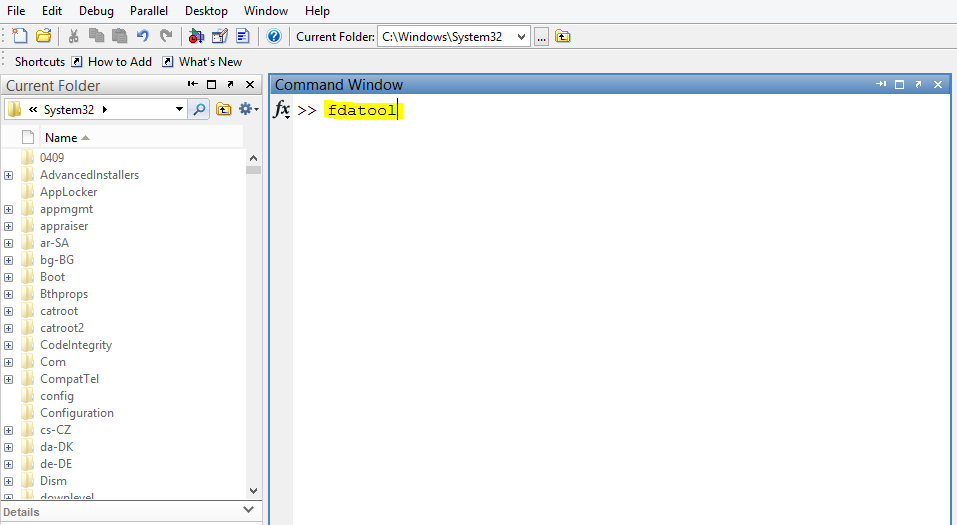The height and width of the screenshot is (525, 957).
Task: Undock the Command Window panel
Action: (x=918, y=84)
